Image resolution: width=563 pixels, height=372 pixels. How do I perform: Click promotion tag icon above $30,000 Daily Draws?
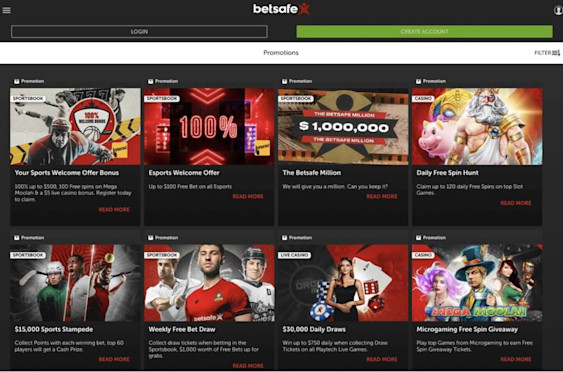tap(285, 238)
